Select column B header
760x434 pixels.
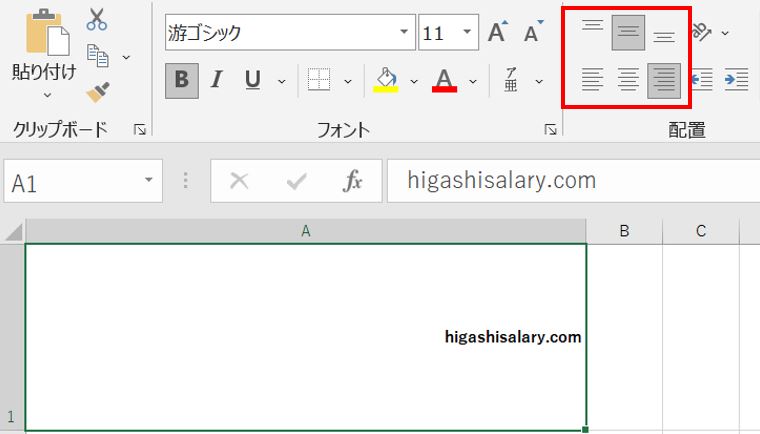click(x=624, y=231)
